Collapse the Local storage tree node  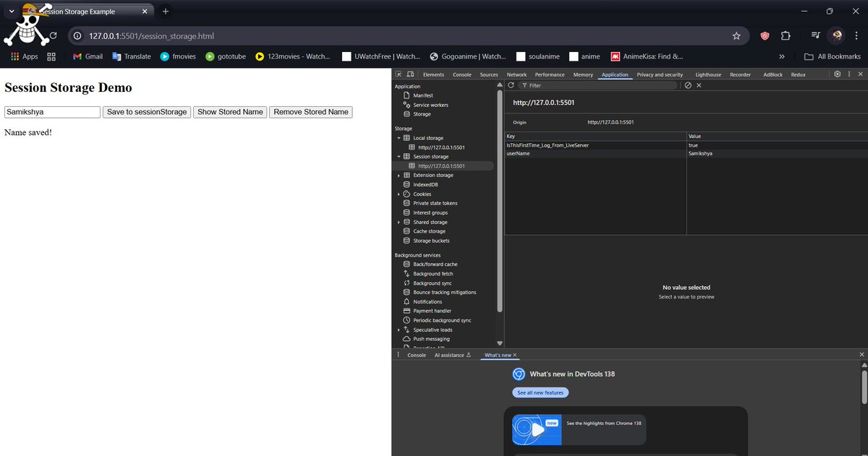pos(399,138)
